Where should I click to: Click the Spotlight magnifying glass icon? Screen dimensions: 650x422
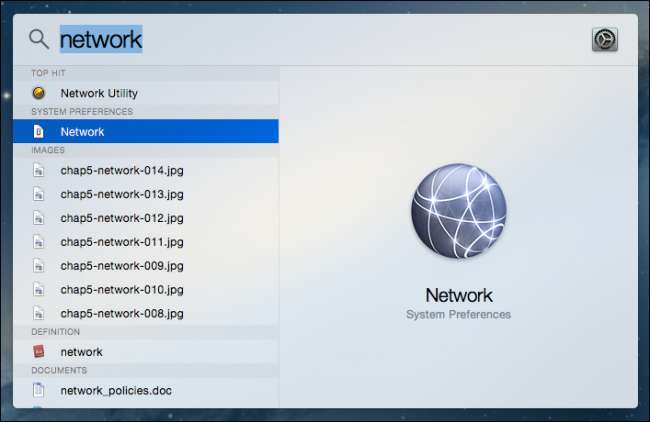[39, 39]
